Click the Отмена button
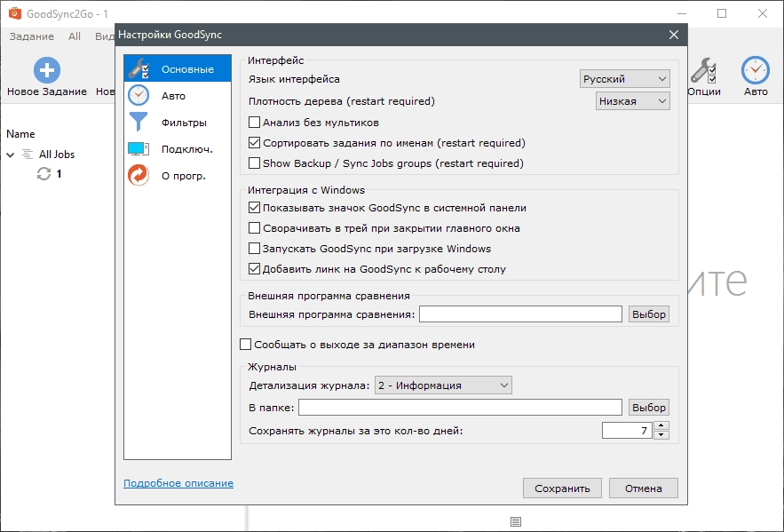 tap(643, 488)
